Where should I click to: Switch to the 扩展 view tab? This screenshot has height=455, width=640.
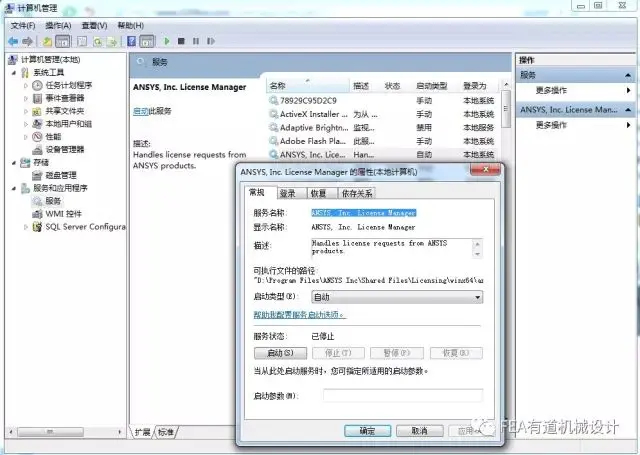click(x=142, y=432)
